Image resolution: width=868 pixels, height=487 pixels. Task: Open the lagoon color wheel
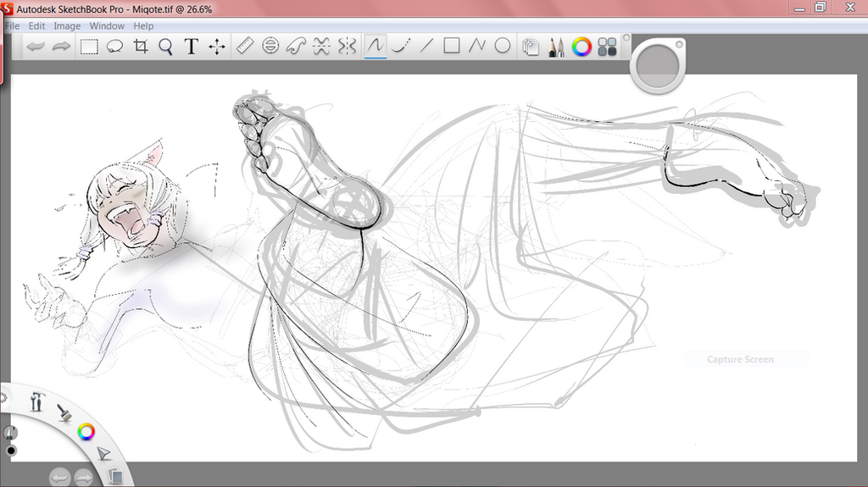pos(86,432)
